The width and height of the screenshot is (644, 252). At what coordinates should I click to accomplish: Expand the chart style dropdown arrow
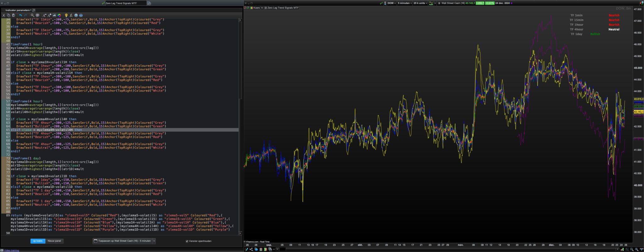pyautogui.click(x=435, y=3)
